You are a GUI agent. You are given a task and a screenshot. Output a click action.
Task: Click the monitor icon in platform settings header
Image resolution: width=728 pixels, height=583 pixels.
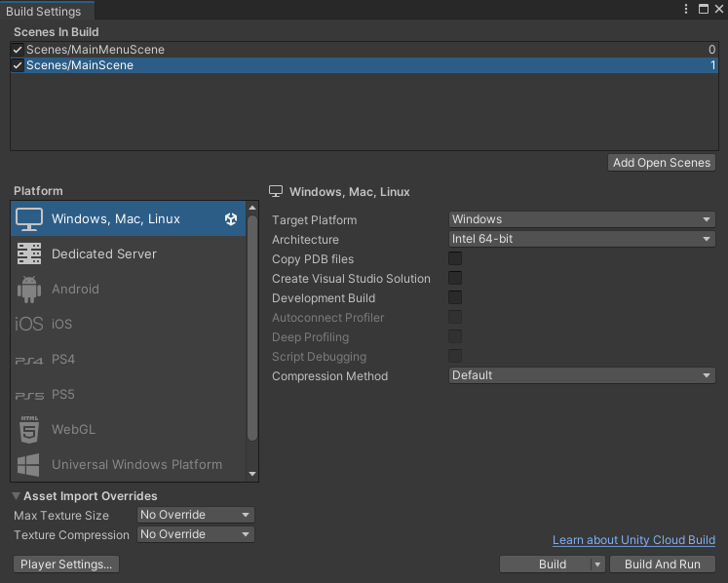pos(276,191)
